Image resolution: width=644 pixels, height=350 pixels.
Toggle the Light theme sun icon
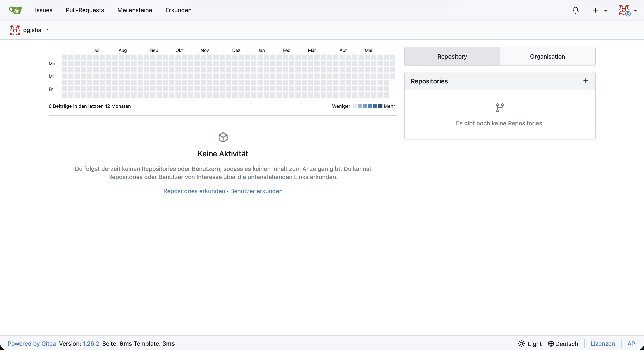click(521, 344)
